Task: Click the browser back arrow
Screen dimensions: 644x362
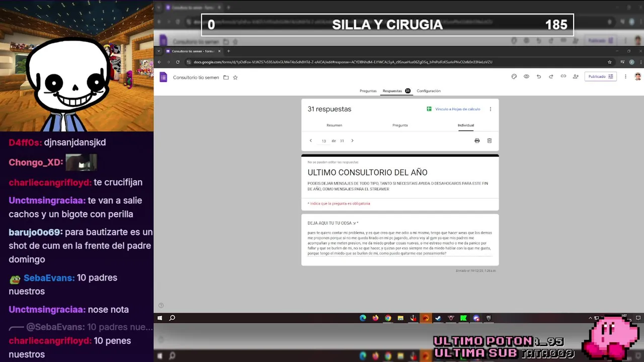Action: coord(159,62)
